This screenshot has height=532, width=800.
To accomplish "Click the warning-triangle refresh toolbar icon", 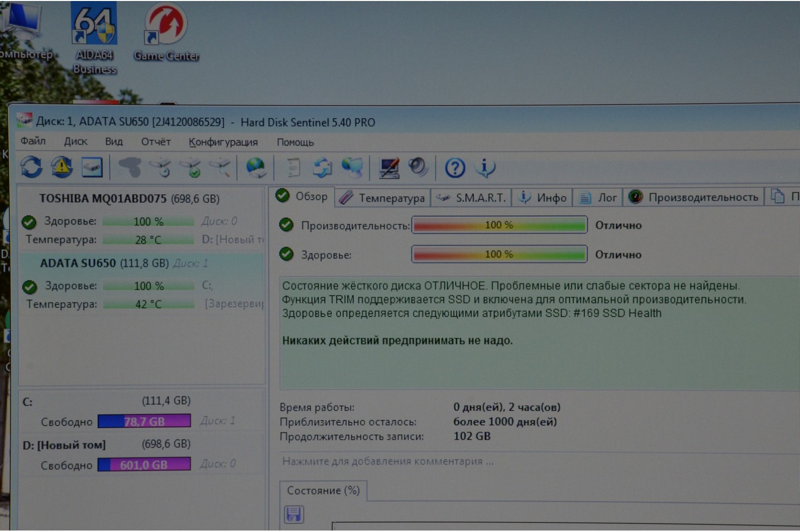I will [x=62, y=167].
